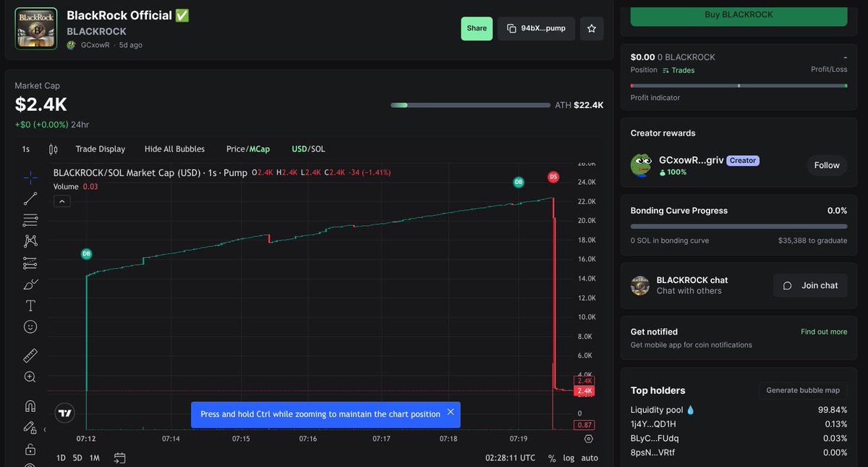Toggle percent scale mode

pyautogui.click(x=552, y=458)
